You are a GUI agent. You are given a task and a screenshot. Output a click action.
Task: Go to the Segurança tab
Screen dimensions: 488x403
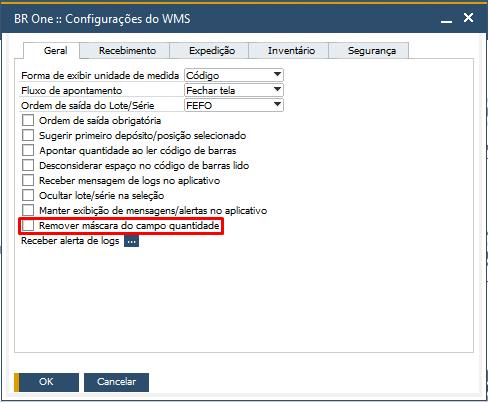(369, 51)
